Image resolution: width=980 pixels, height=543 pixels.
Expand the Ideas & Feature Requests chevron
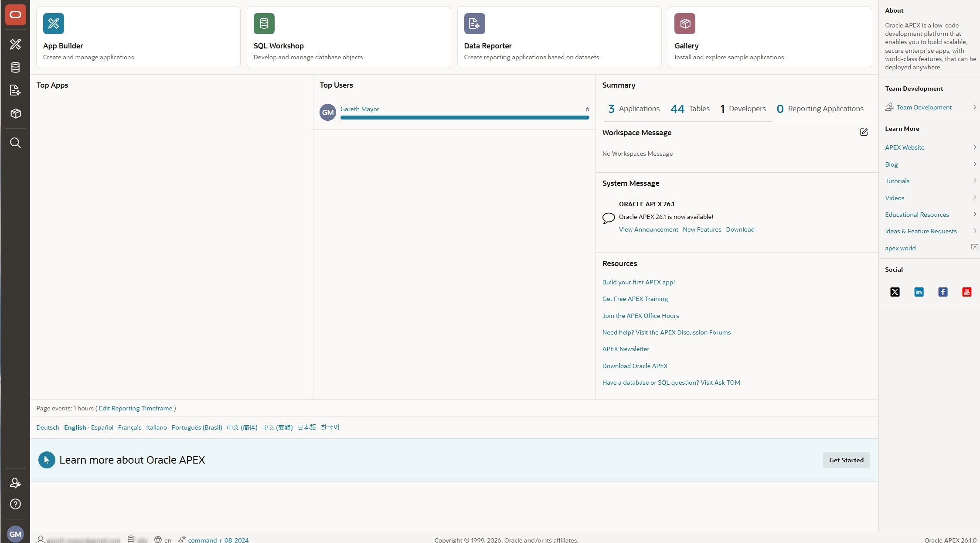point(975,231)
